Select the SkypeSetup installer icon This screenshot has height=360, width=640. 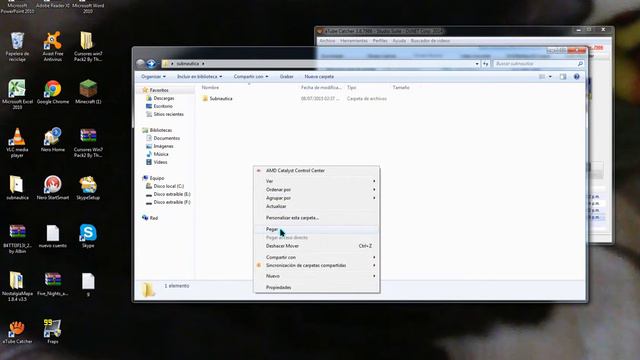coord(88,188)
